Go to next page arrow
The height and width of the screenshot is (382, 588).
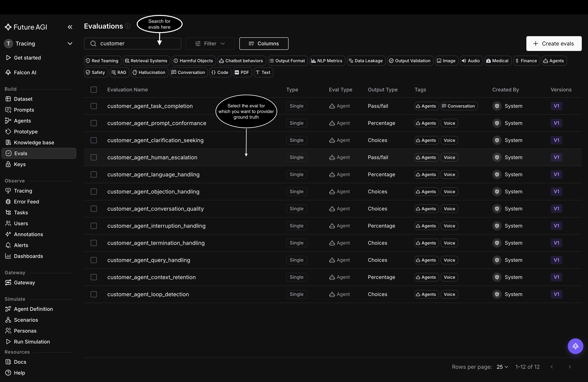coord(570,367)
